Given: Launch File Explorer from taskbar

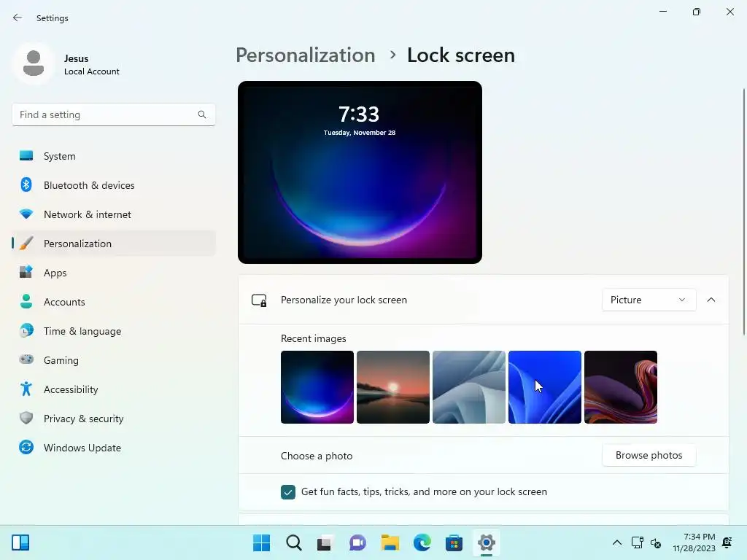Looking at the screenshot, I should tap(390, 542).
